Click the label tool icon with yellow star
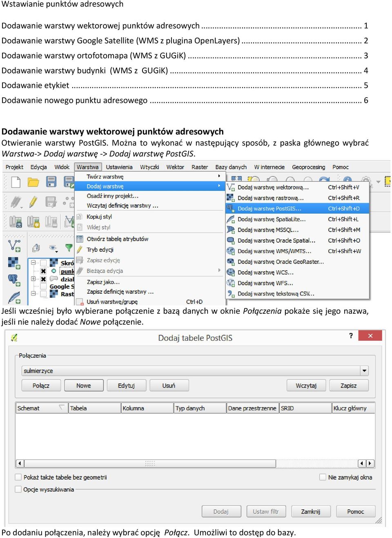The height and width of the screenshot is (538, 392). 33,222
